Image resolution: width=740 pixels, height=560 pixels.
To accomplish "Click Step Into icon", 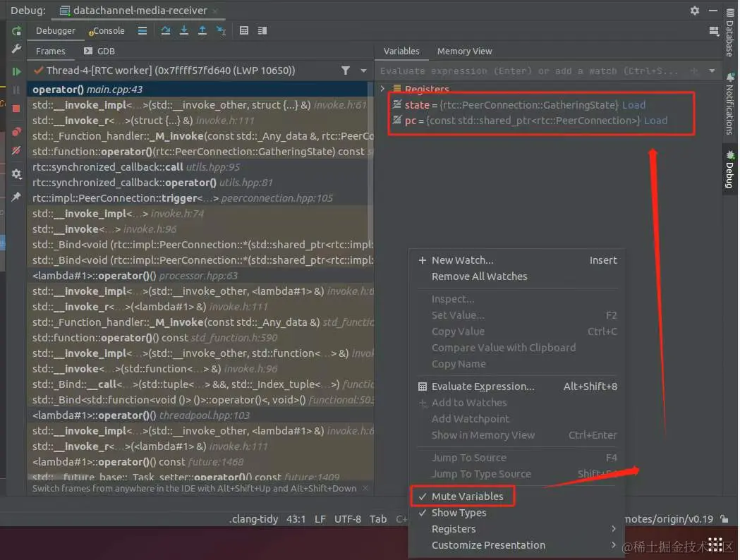I will pyautogui.click(x=184, y=30).
